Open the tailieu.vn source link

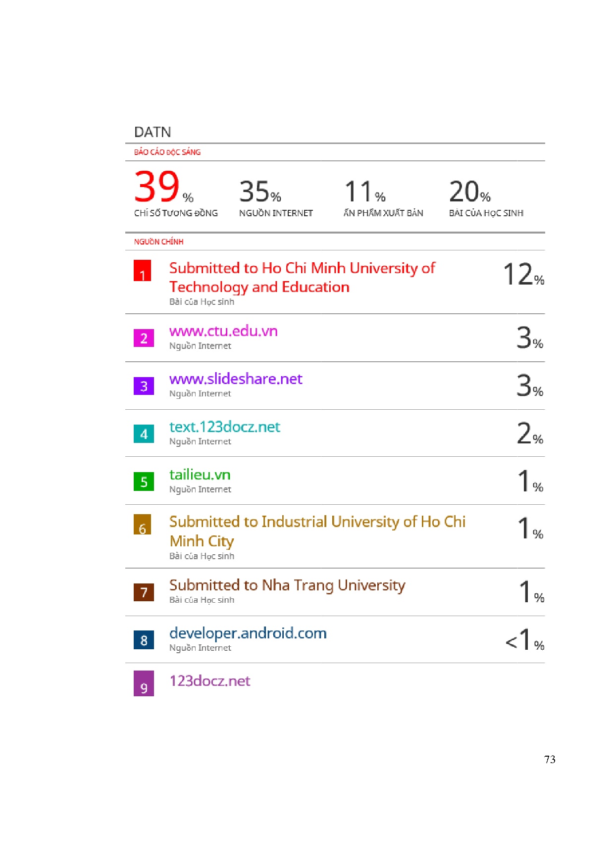(x=200, y=475)
